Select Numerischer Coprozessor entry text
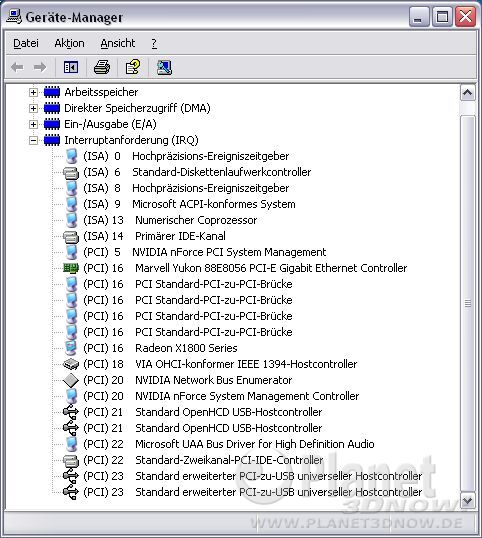This screenshot has width=482, height=538. click(196, 220)
